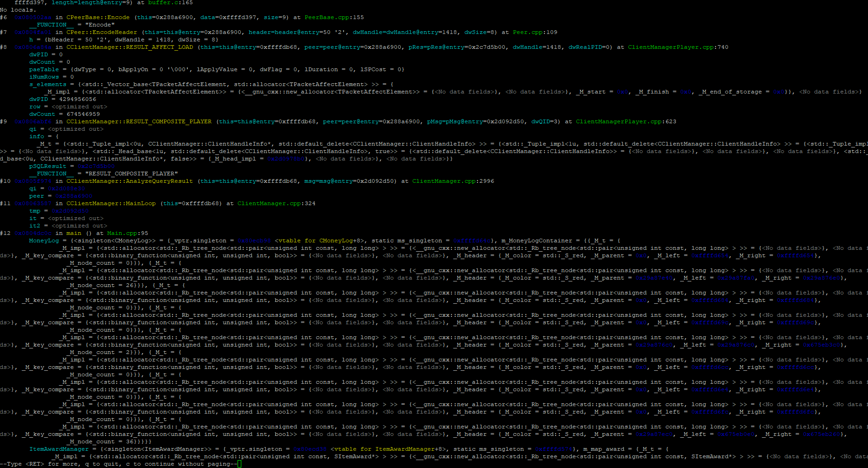Click the buffer.c:165 source reference
This screenshot has height=468, width=868.
pyautogui.click(x=170, y=3)
